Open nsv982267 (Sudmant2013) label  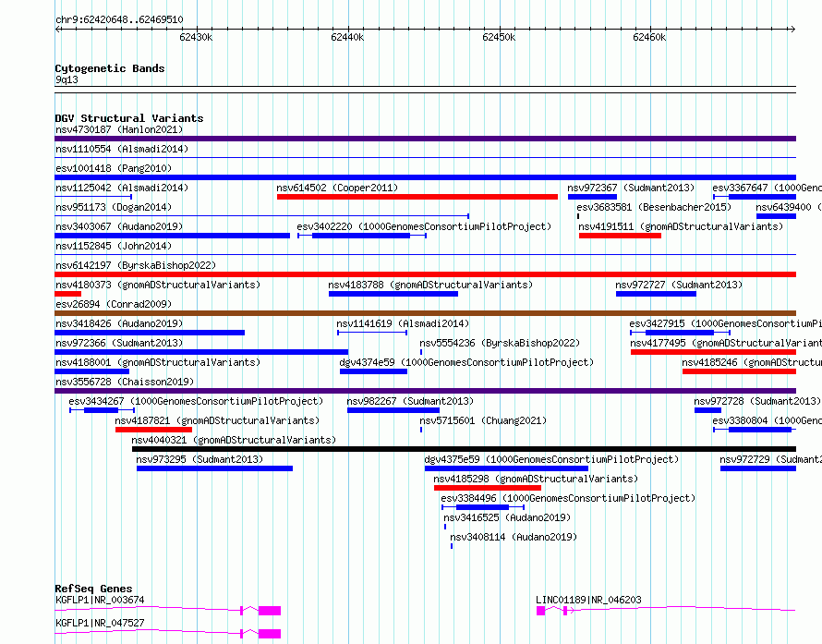coord(410,401)
